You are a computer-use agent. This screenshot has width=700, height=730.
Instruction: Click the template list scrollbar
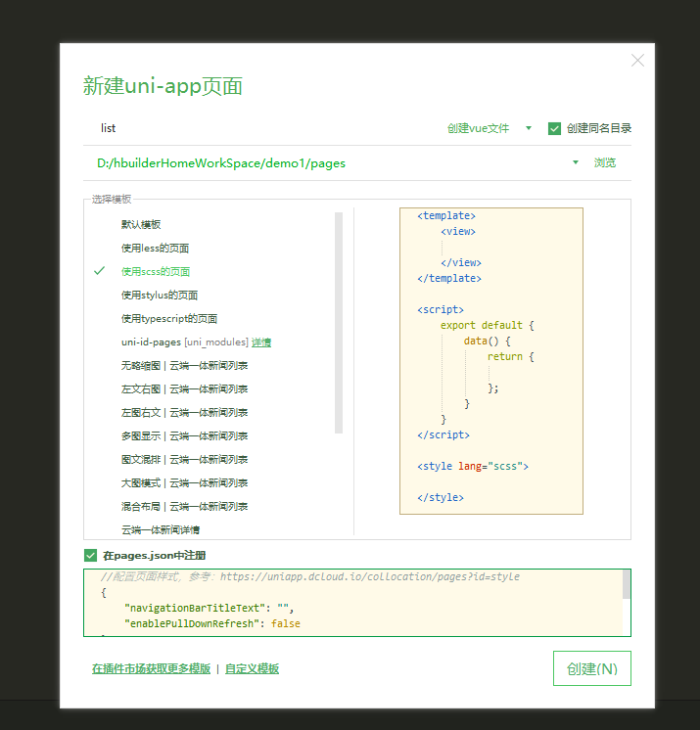pyautogui.click(x=339, y=323)
